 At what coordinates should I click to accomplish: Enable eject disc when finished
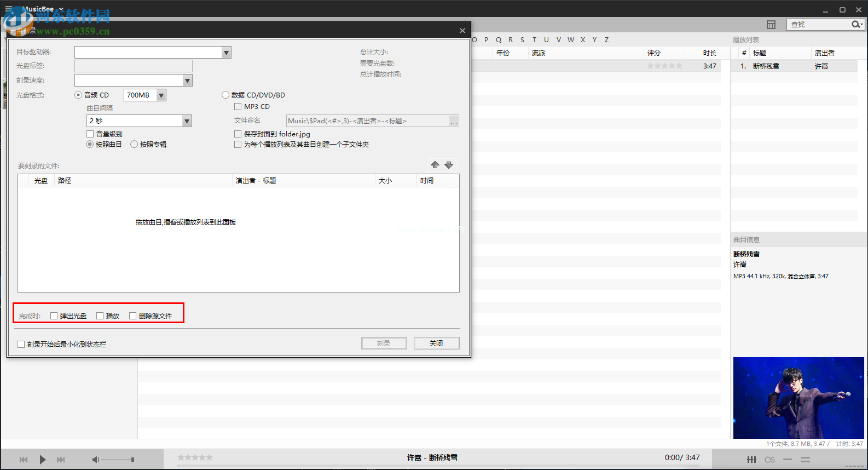54,316
